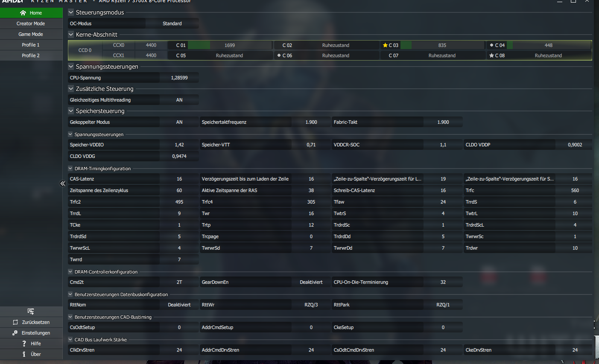Click CPU-On-Die-Terminierung value 32
The width and height of the screenshot is (599, 364).
pos(443,282)
